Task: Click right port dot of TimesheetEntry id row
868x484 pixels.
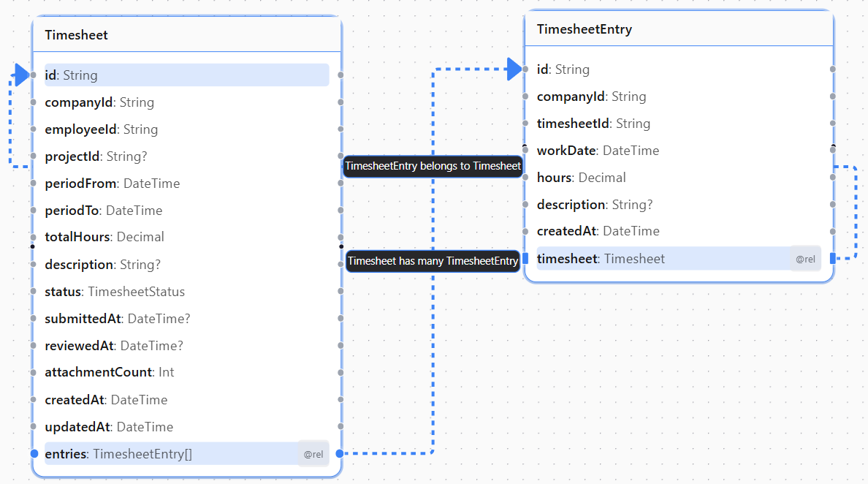Action: pyautogui.click(x=833, y=69)
